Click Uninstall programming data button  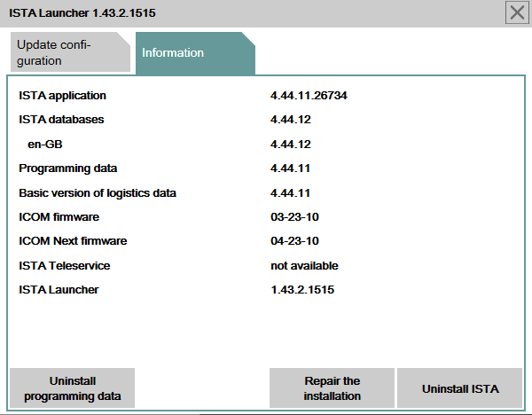click(73, 388)
